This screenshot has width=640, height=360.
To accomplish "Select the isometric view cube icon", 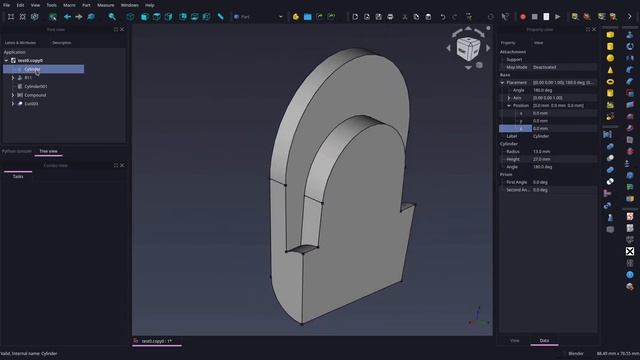I will click(131, 17).
